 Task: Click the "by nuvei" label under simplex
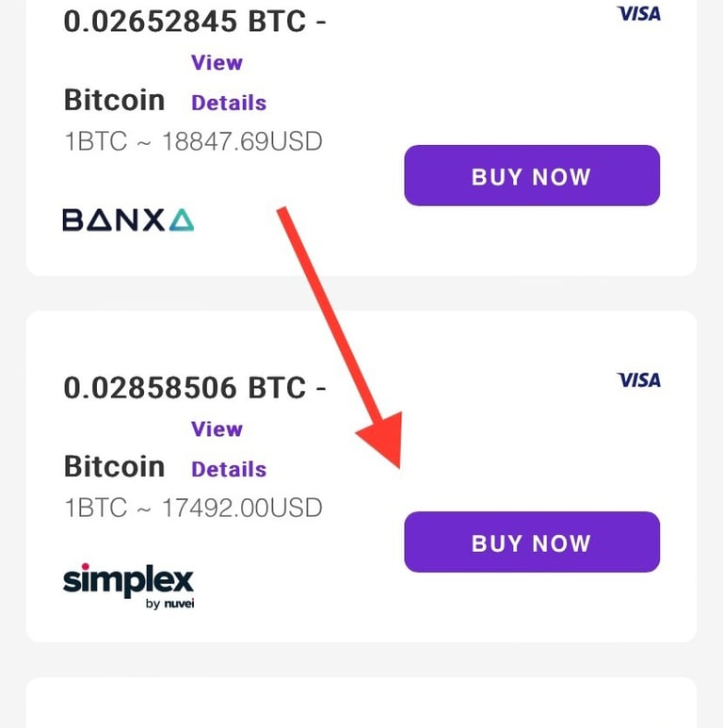point(169,604)
